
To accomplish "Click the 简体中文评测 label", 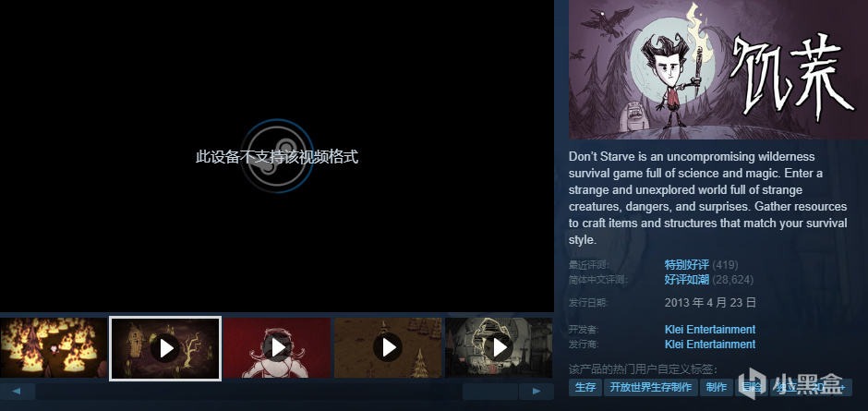I will point(598,280).
